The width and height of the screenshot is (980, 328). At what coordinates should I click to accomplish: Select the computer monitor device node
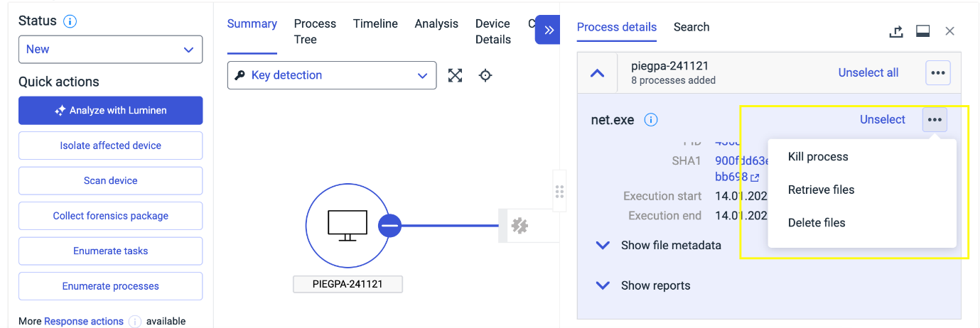pyautogui.click(x=348, y=226)
